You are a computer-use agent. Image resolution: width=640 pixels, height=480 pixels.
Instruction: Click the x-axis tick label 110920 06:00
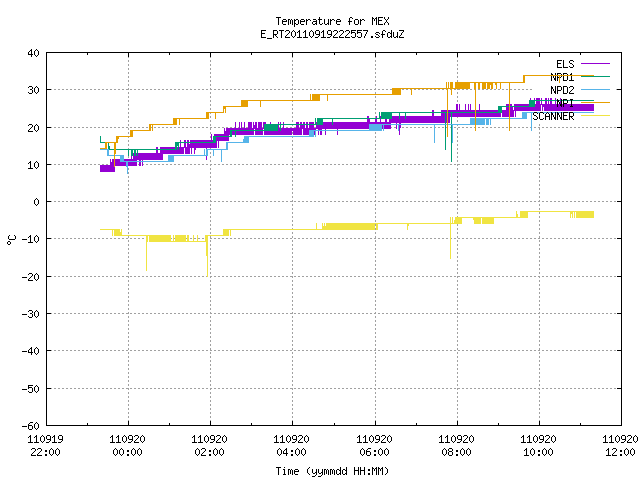374,446
